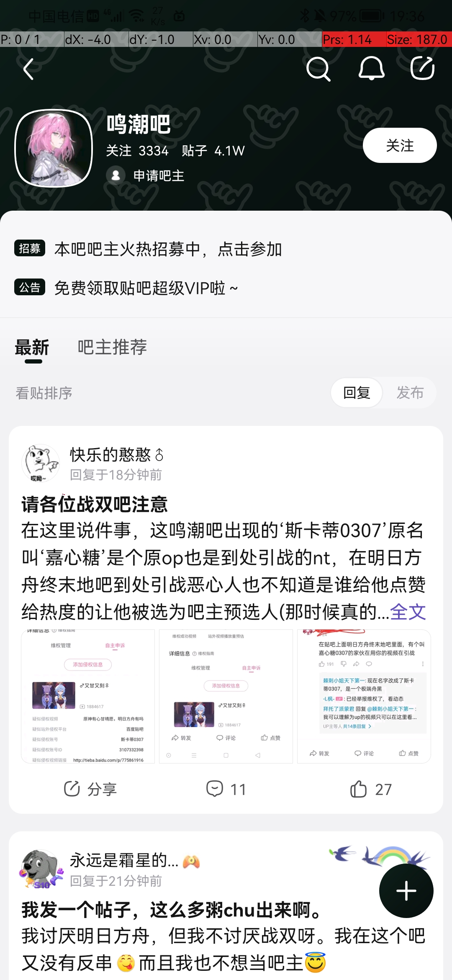452x980 pixels.
Task: Open the 鸣潮吧 forum avatar image
Action: point(54,148)
